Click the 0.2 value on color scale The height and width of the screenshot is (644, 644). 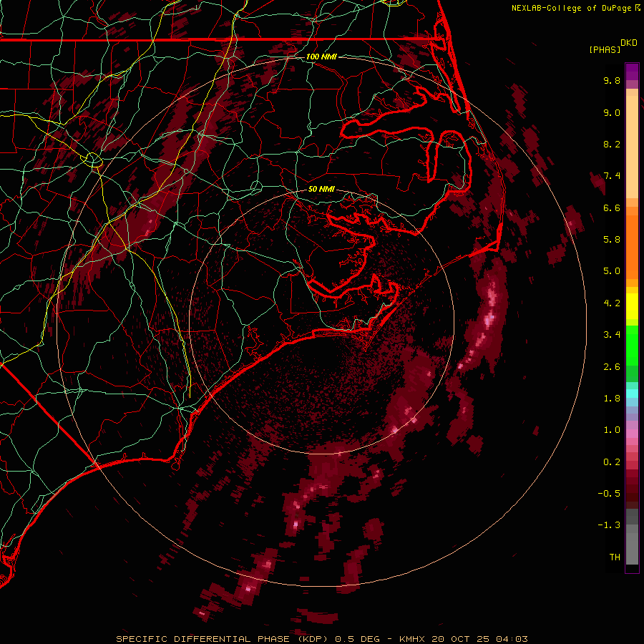[x=612, y=462]
